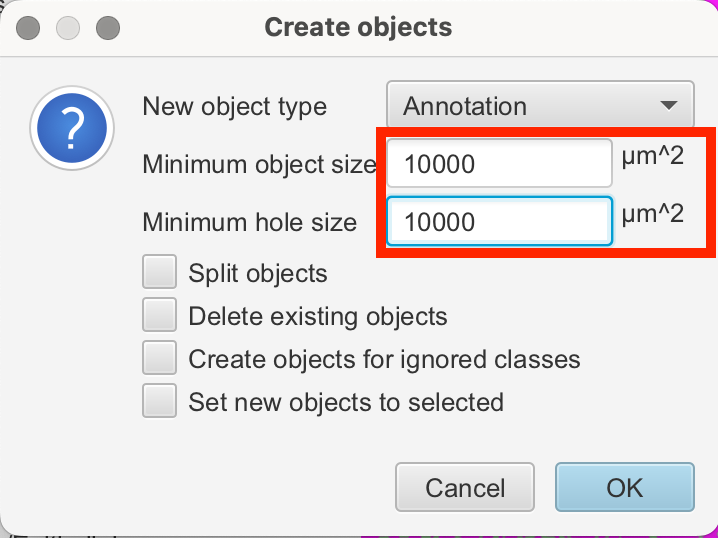Check Create objects for ignored classes

[x=160, y=358]
